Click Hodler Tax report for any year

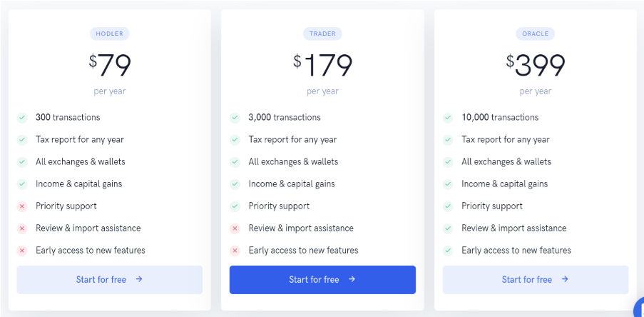point(80,140)
